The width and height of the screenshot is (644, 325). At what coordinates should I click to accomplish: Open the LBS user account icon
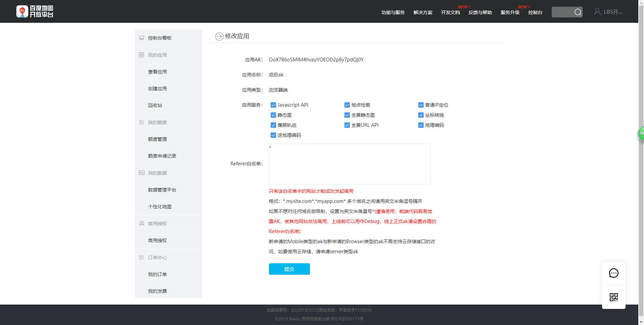(x=597, y=11)
